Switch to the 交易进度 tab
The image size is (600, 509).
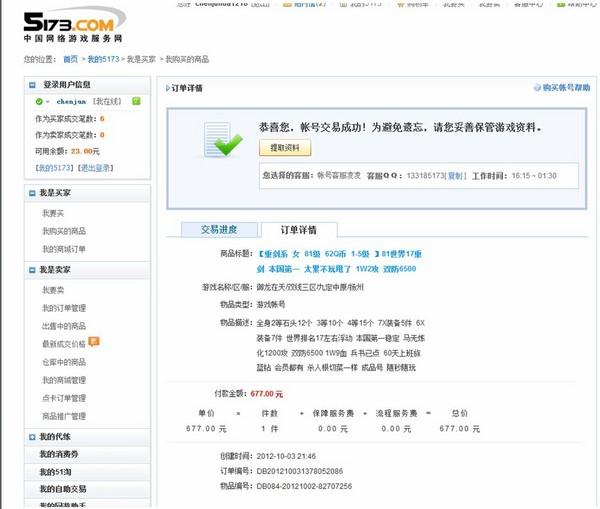(218, 229)
